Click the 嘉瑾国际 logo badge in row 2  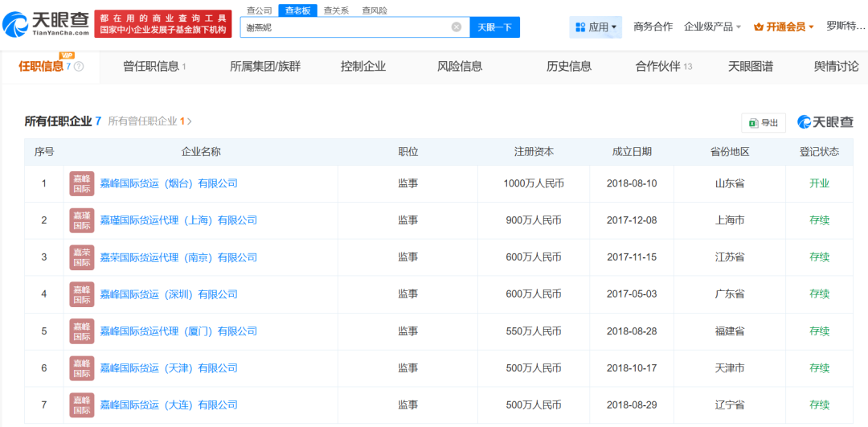tap(82, 220)
